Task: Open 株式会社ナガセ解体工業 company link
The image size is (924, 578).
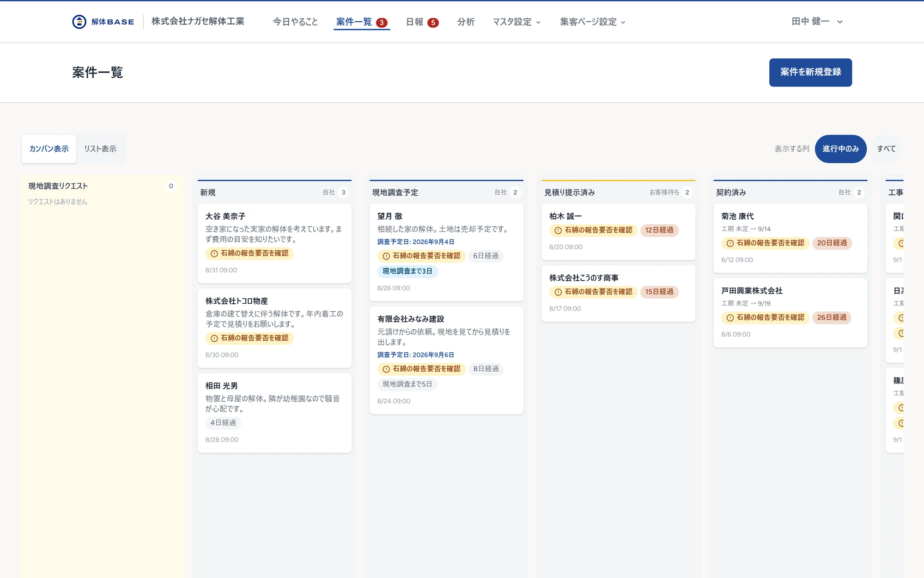Action: tap(198, 21)
